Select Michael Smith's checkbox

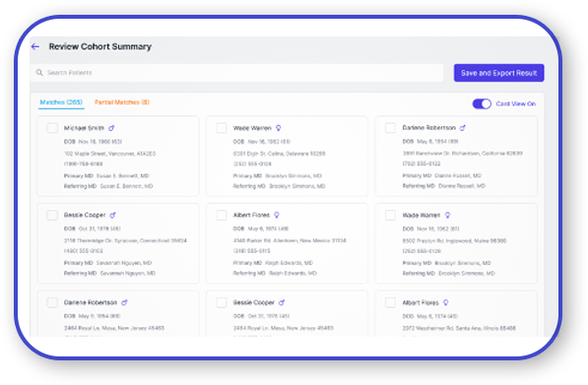(x=52, y=128)
